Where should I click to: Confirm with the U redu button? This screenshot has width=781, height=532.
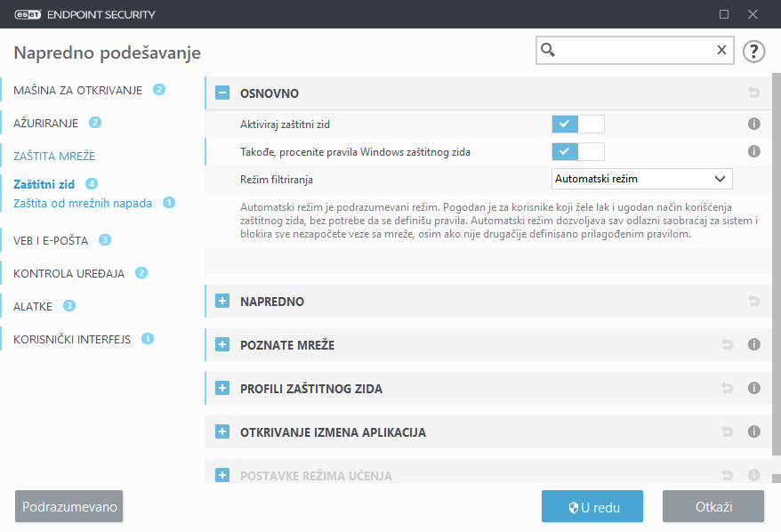(592, 506)
